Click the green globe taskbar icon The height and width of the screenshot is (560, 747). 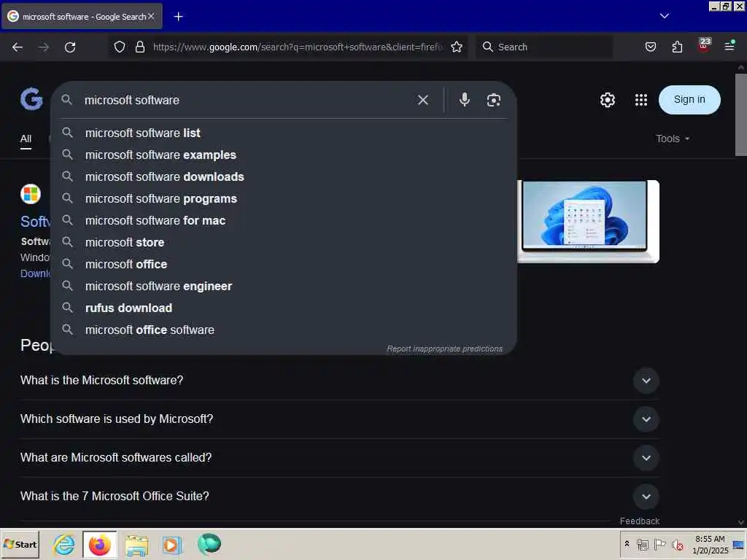(x=209, y=544)
